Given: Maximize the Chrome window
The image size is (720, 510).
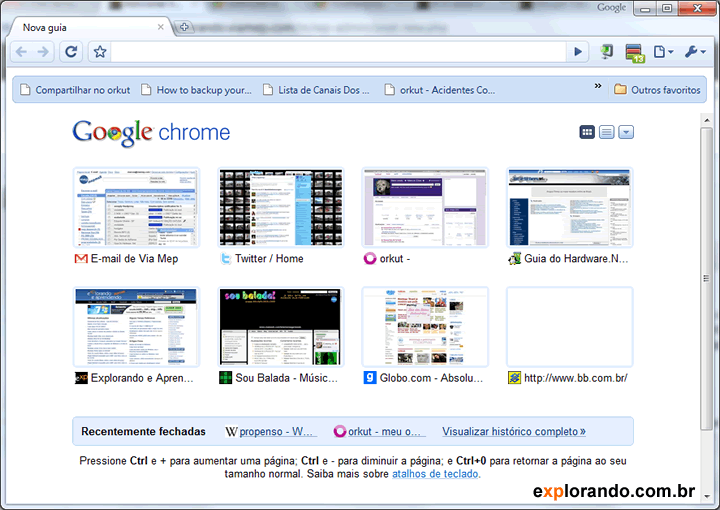Looking at the screenshot, I should [667, 9].
